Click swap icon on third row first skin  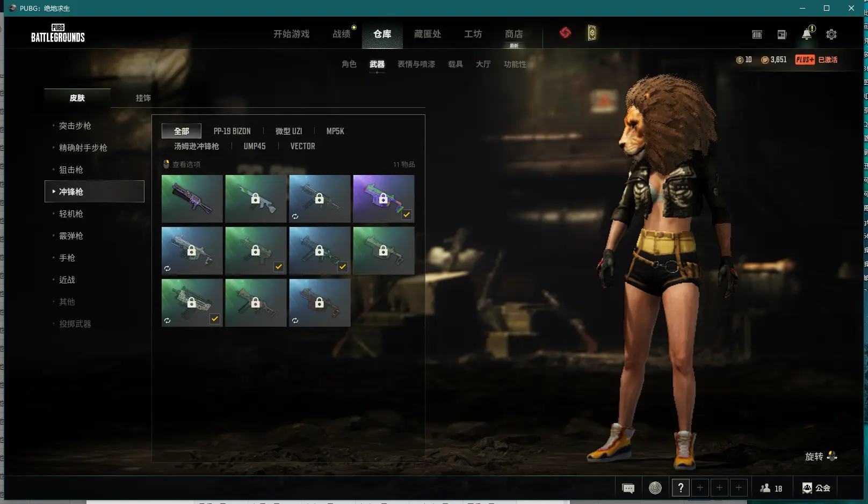[x=167, y=320]
